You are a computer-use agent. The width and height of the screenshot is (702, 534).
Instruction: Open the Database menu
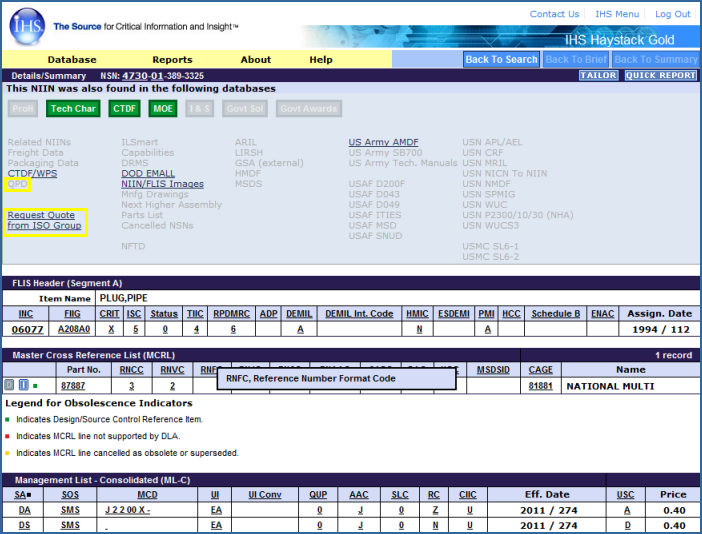(72, 60)
